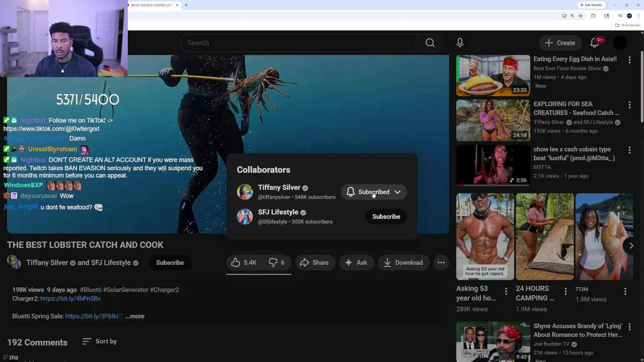Screen dimensions: 644x362
Task: Open Chrome profile avatar
Action: [629, 16]
